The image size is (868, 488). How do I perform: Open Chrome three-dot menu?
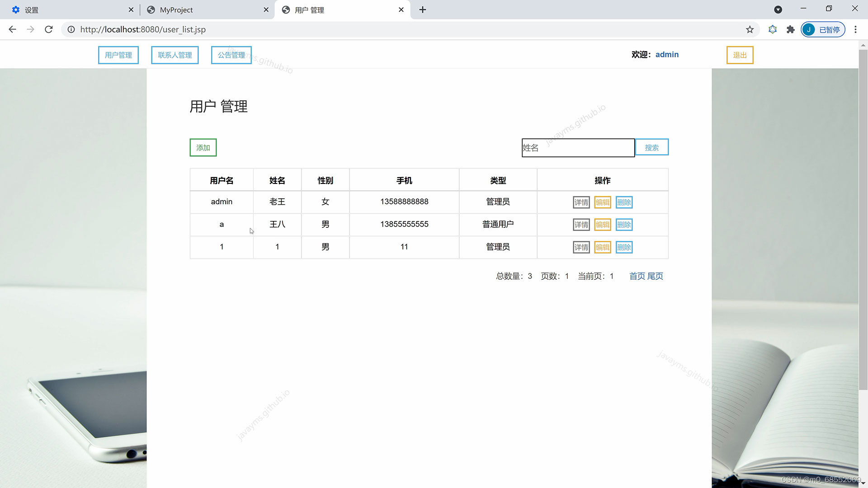pos(855,29)
